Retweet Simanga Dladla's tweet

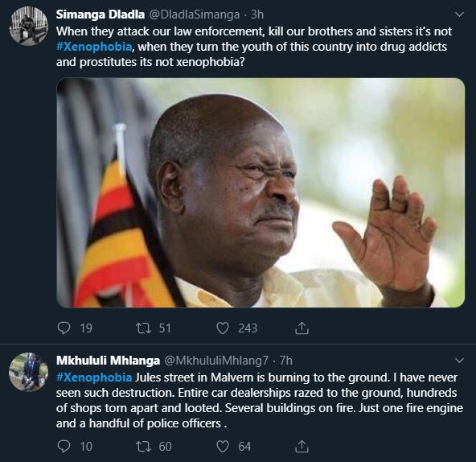point(143,328)
